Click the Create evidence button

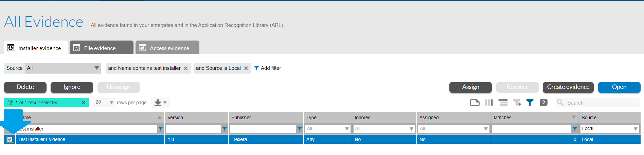click(x=568, y=87)
